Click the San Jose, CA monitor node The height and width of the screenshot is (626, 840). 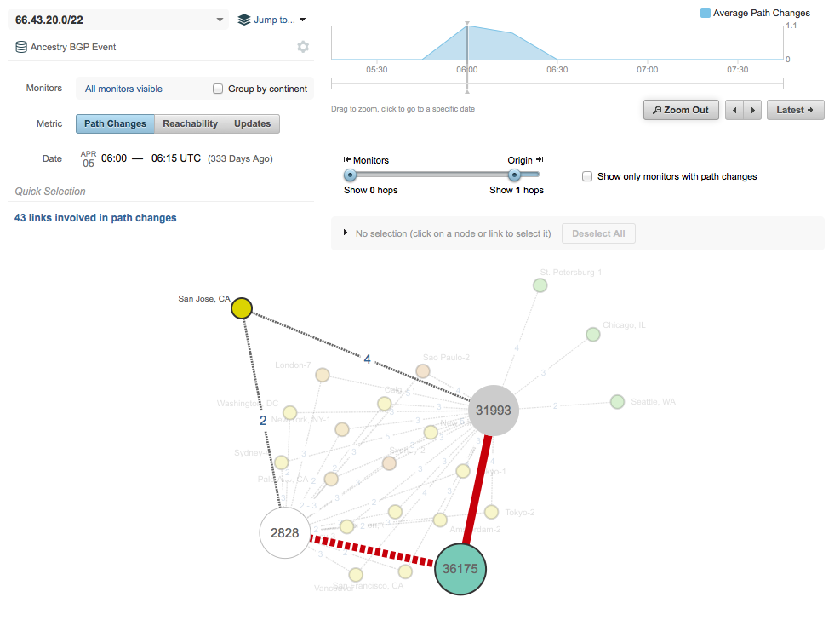242,308
